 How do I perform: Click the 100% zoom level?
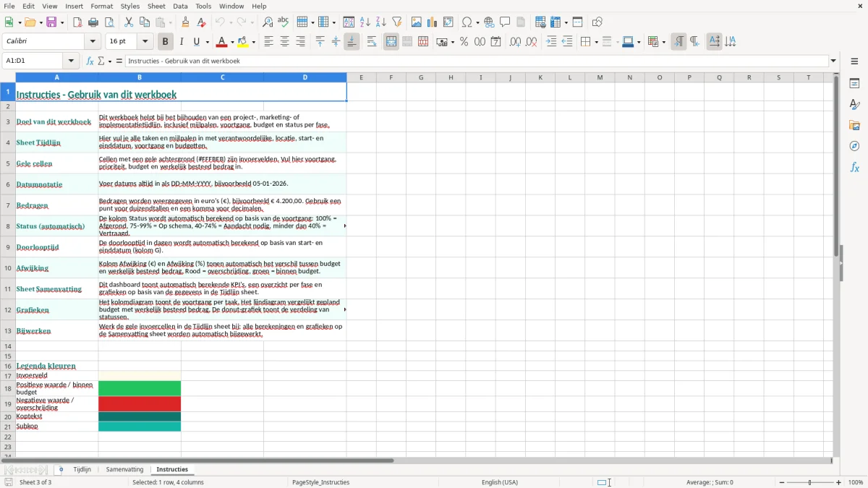pos(856,482)
